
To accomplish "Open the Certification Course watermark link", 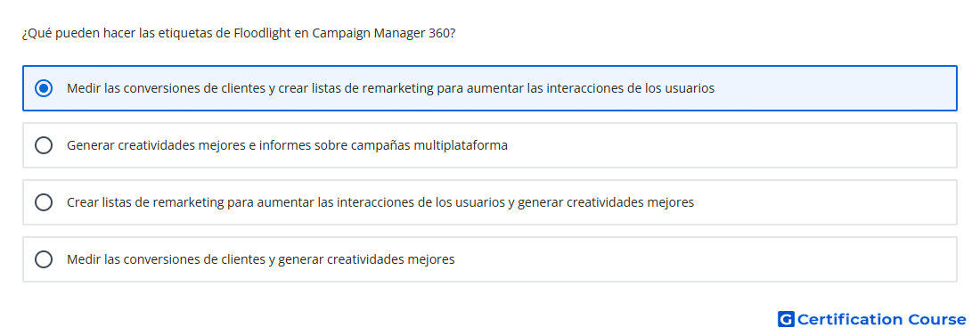I will tap(872, 319).
